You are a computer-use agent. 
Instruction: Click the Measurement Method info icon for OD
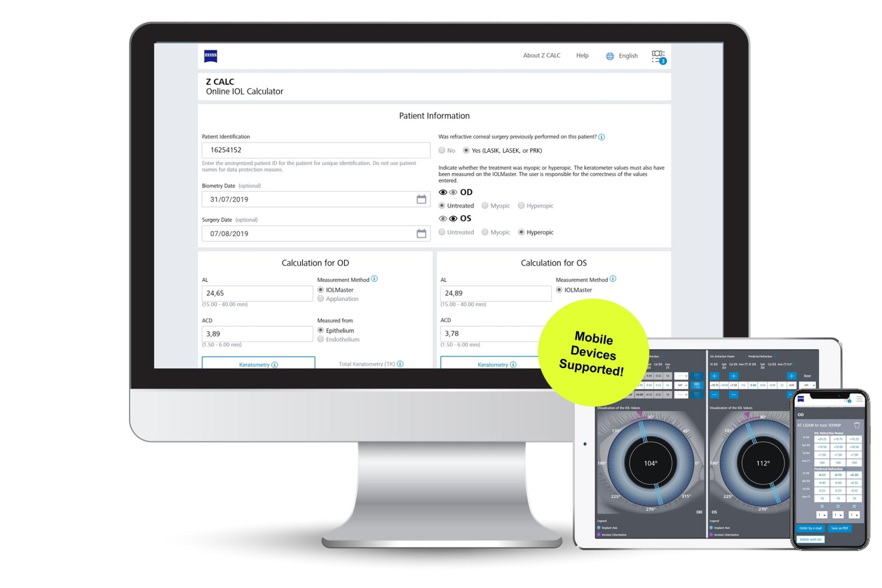point(374,279)
